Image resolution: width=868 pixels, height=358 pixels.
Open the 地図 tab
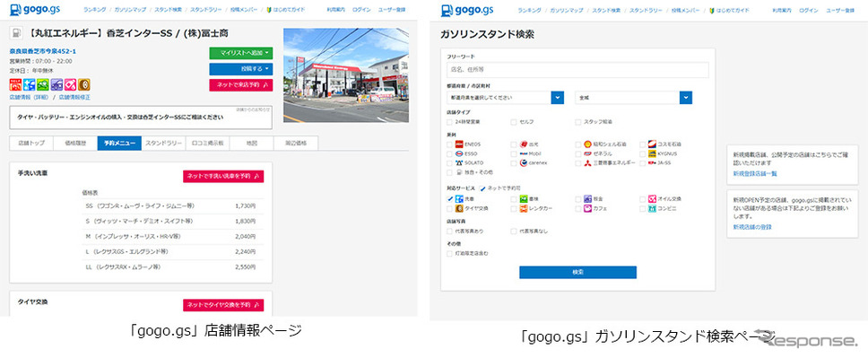(x=251, y=143)
